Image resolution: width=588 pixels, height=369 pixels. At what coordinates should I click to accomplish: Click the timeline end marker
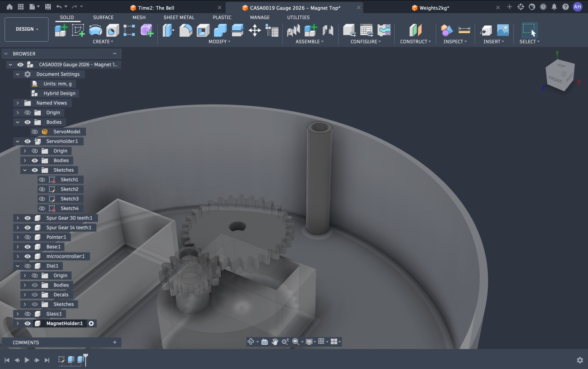(x=86, y=360)
